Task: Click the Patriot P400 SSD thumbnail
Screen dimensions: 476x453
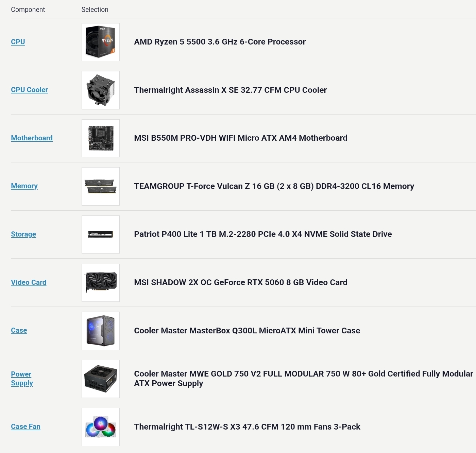Action: pyautogui.click(x=101, y=234)
